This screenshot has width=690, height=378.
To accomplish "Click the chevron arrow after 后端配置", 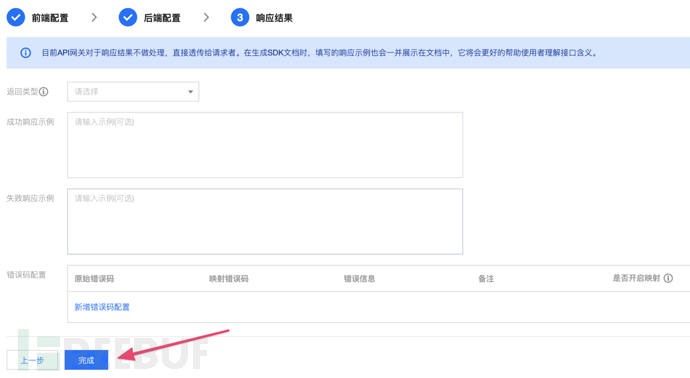I will coord(206,18).
